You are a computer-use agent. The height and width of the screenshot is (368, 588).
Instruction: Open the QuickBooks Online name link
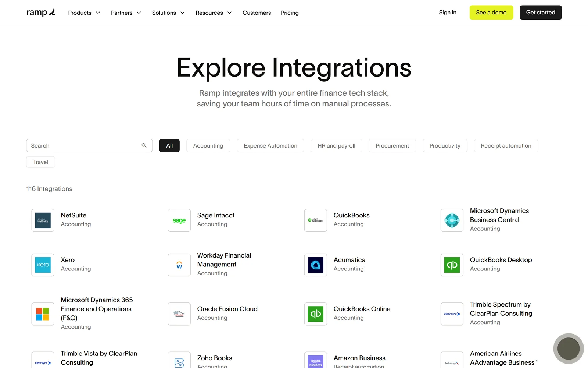(362, 309)
